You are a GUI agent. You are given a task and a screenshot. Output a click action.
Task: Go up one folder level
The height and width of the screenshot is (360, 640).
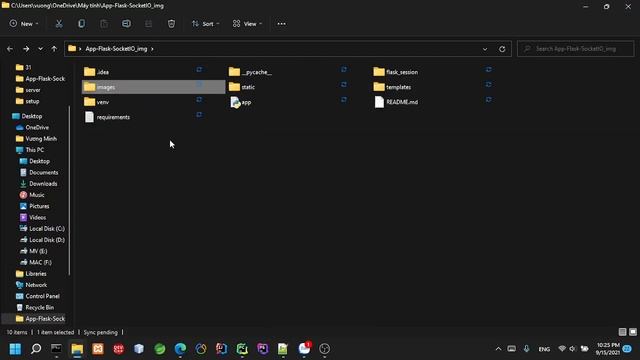(54, 49)
